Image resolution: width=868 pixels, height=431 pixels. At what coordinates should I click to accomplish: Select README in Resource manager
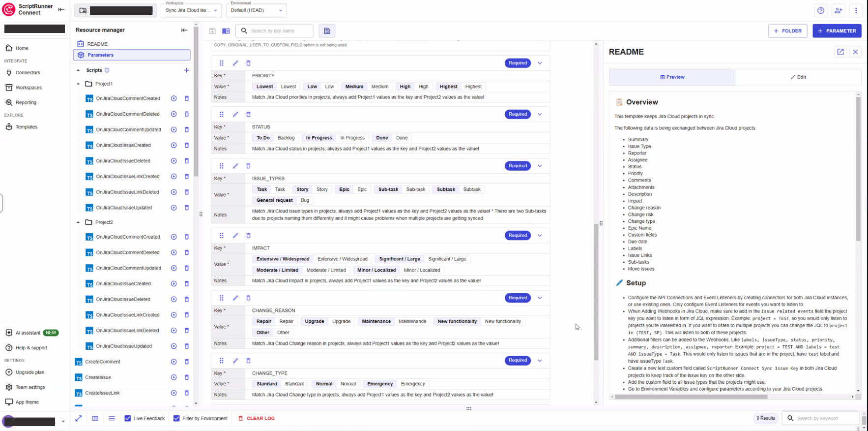tap(132, 44)
